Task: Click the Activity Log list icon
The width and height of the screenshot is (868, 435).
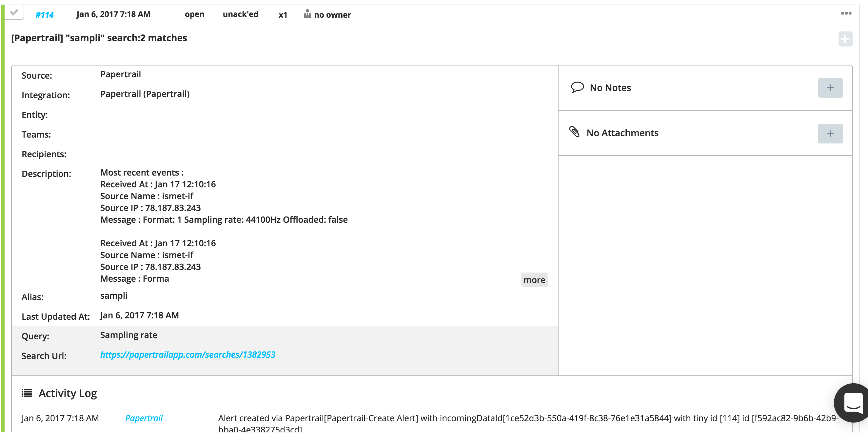Action: tap(27, 393)
